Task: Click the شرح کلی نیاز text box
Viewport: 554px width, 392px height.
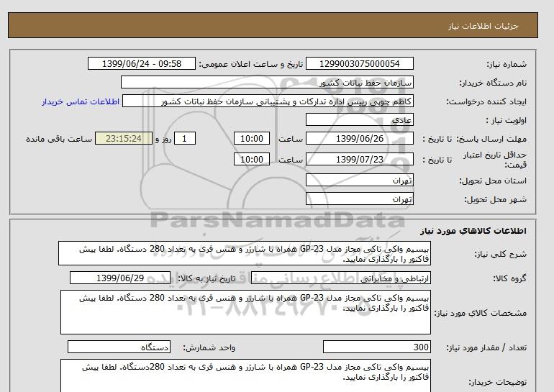Action: point(245,254)
